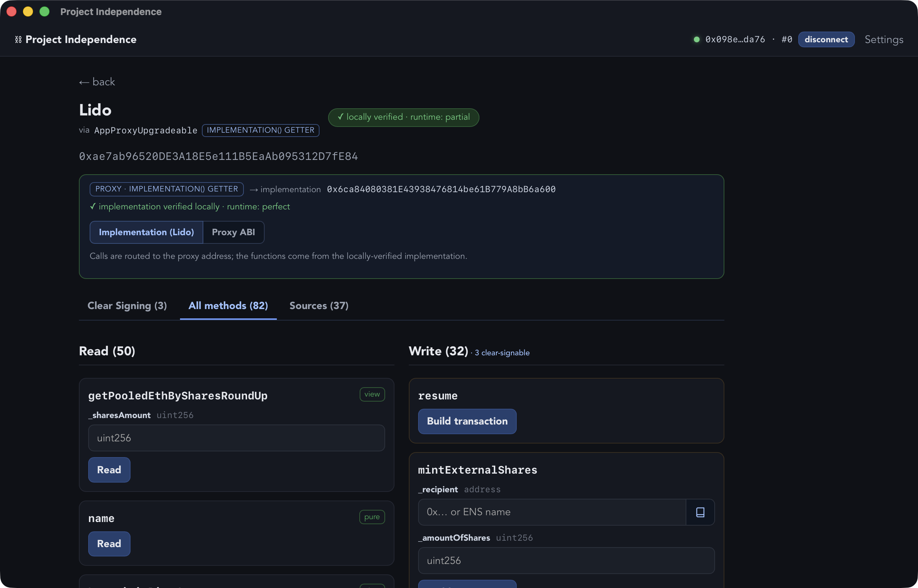Select the Lido contract address 0xae7ab965...
The width and height of the screenshot is (918, 588).
click(x=218, y=156)
